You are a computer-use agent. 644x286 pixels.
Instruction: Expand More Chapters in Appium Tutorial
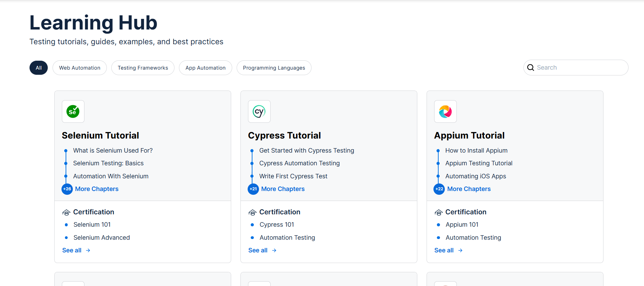coord(469,189)
